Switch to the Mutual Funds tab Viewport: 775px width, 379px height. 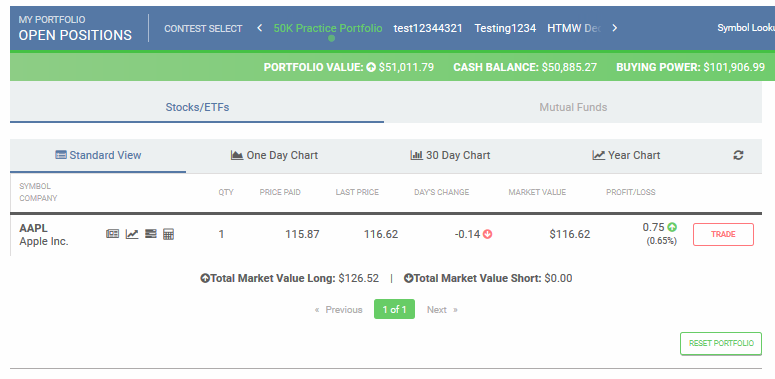pyautogui.click(x=573, y=107)
